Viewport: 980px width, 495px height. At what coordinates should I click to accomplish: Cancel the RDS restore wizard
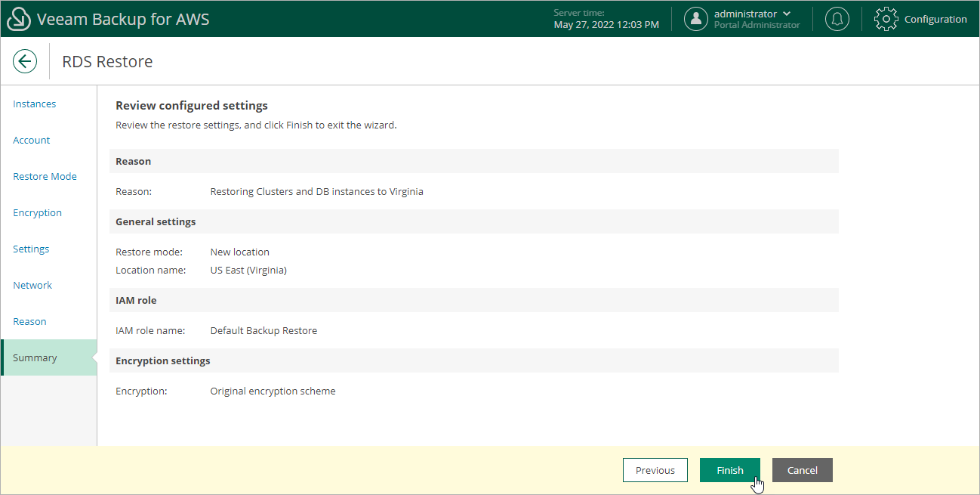802,470
